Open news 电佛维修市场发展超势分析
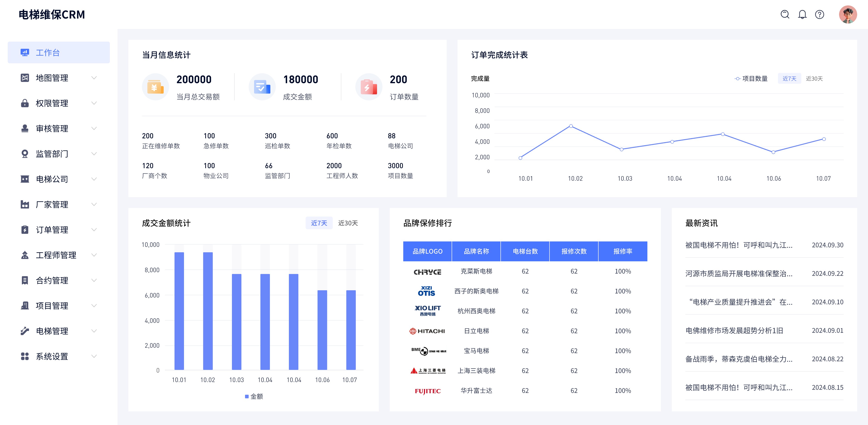Viewport: 868px width, 425px height. [734, 331]
